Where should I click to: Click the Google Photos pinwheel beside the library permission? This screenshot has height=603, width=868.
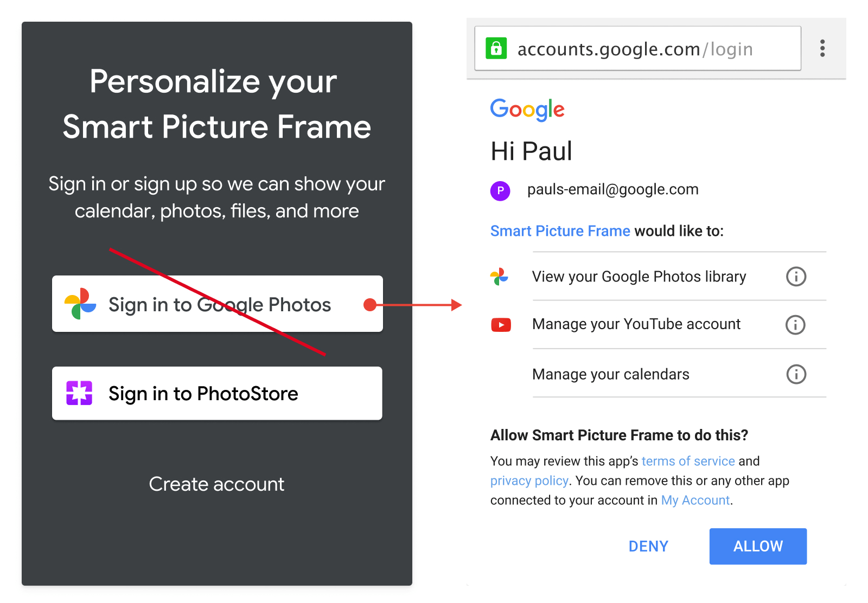click(x=500, y=277)
